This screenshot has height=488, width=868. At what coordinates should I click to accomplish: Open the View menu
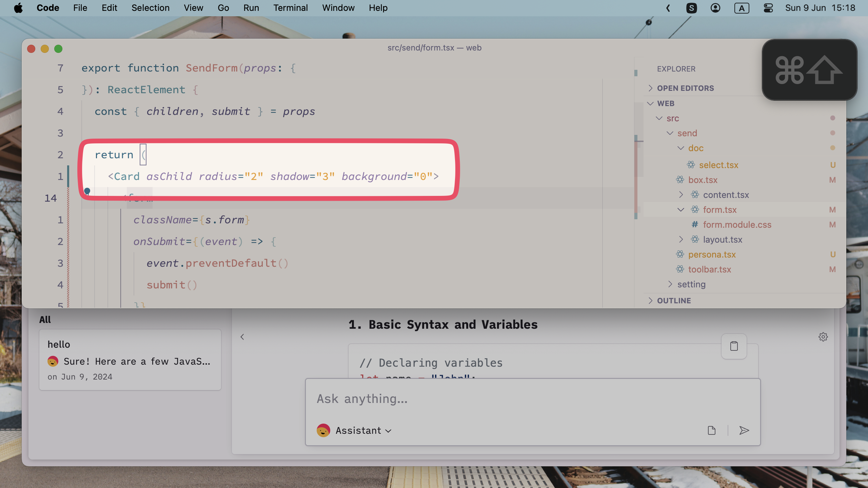click(193, 8)
